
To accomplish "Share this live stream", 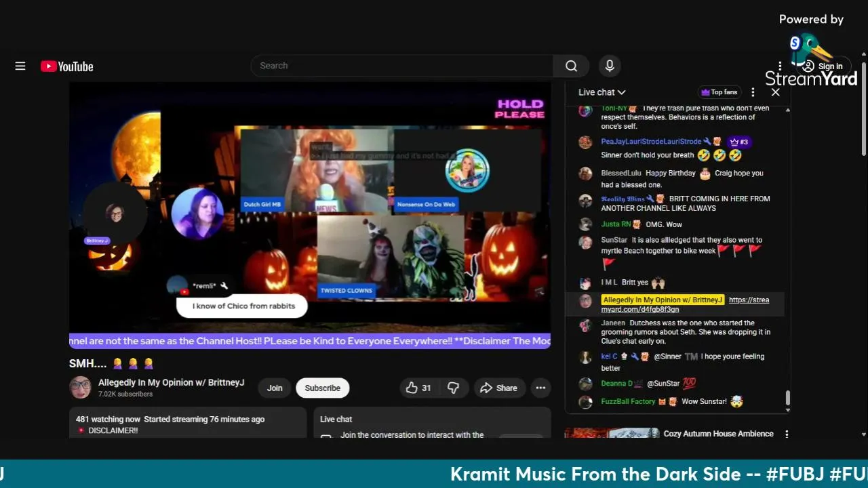I will [498, 388].
